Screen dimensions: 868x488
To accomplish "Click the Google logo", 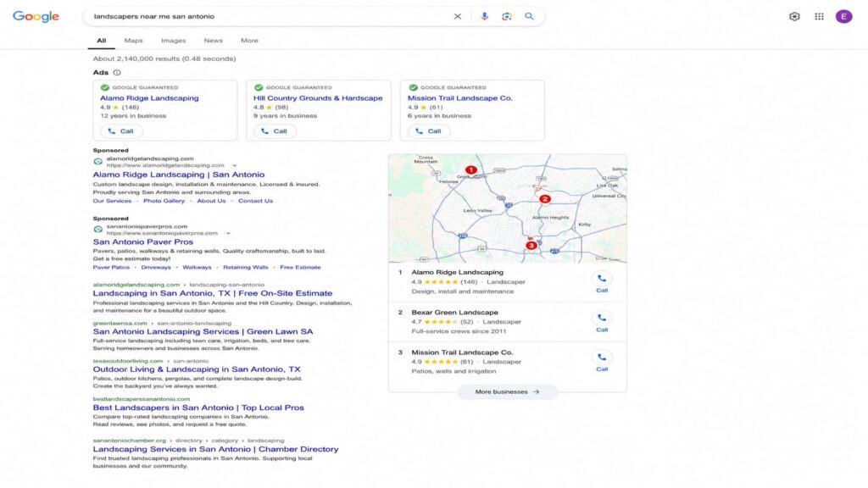I will click(36, 17).
